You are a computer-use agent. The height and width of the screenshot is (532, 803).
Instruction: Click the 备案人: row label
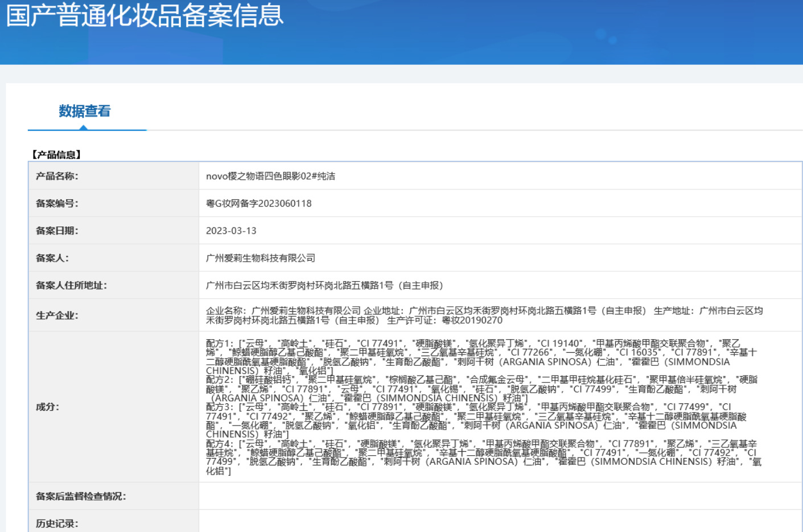[52, 258]
